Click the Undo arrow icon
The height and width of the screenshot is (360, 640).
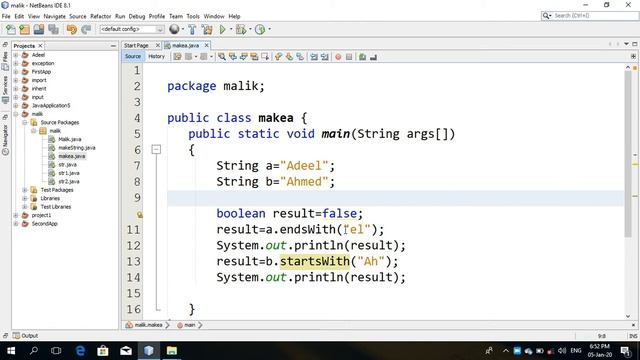click(x=72, y=29)
